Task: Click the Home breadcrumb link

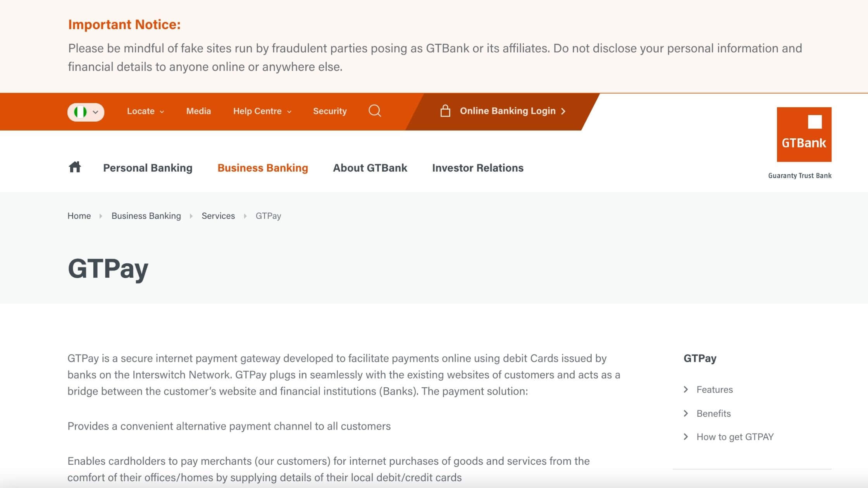Action: click(x=79, y=216)
